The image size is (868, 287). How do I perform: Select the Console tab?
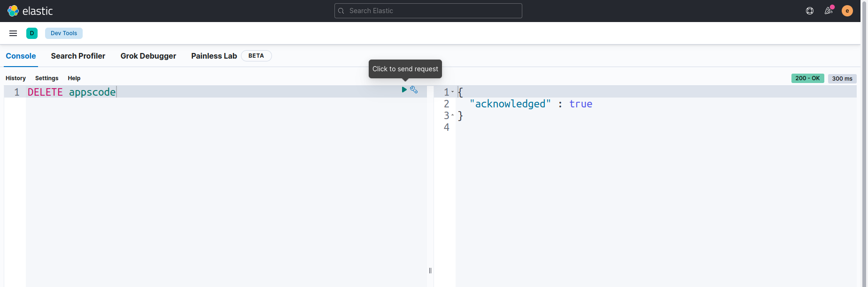(21, 56)
